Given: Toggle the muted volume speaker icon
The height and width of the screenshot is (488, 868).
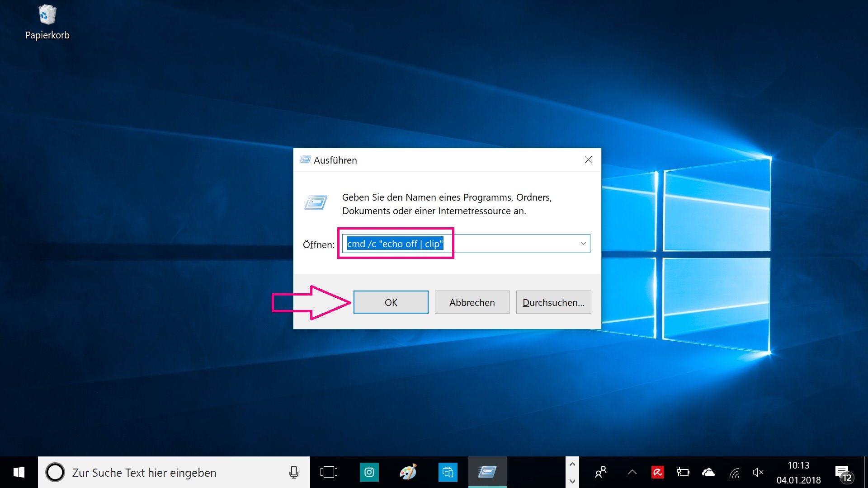Looking at the screenshot, I should coord(758,473).
